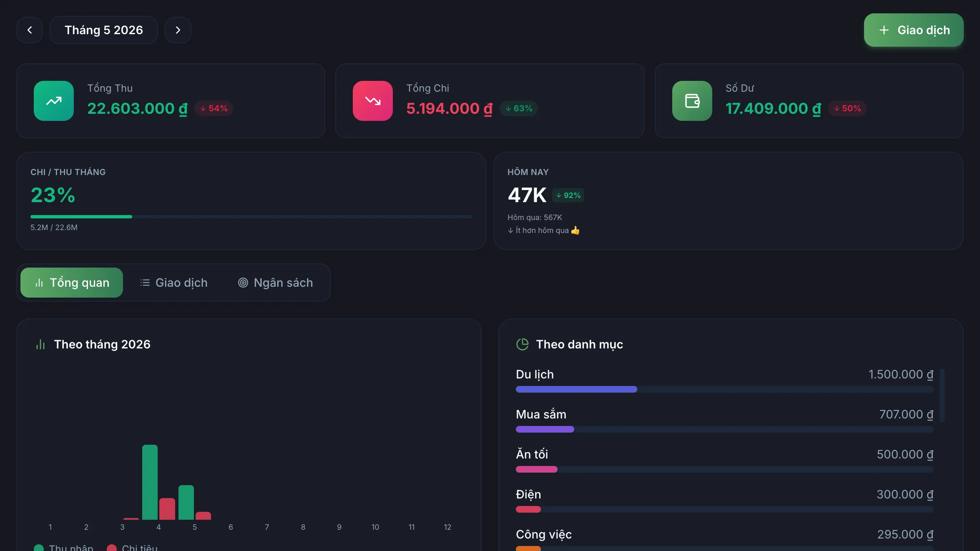Click the 54% decrease badge on Tổng Thu

pyautogui.click(x=214, y=108)
